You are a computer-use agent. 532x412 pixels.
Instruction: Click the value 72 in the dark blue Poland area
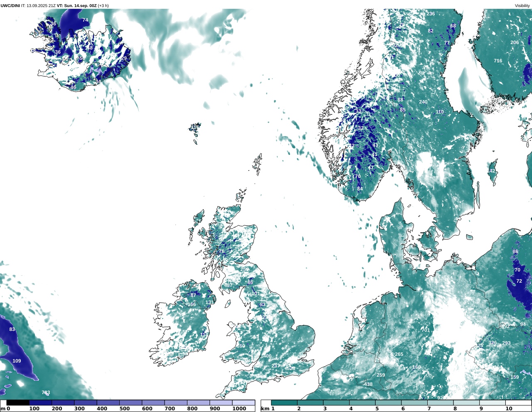(519, 281)
